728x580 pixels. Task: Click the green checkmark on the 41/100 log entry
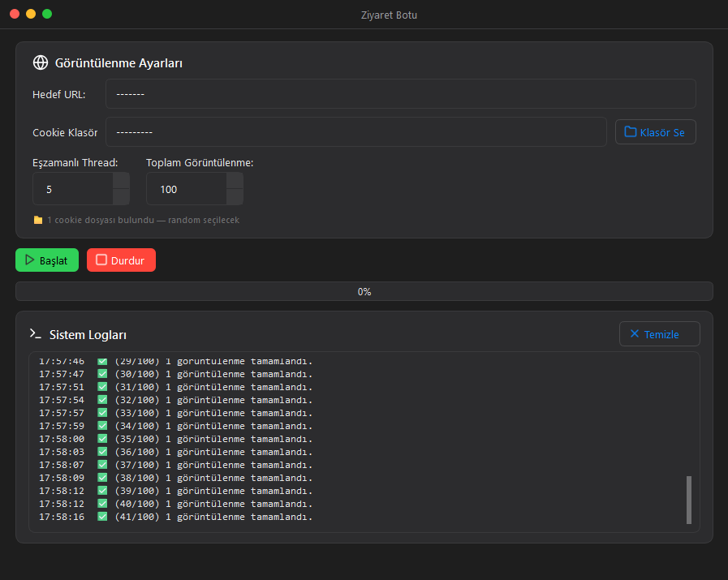[102, 516]
